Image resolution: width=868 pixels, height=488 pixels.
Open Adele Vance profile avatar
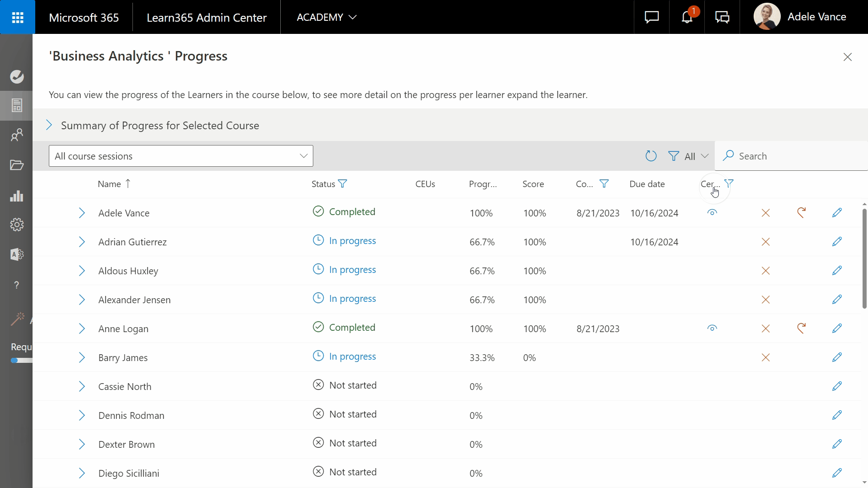click(x=767, y=17)
